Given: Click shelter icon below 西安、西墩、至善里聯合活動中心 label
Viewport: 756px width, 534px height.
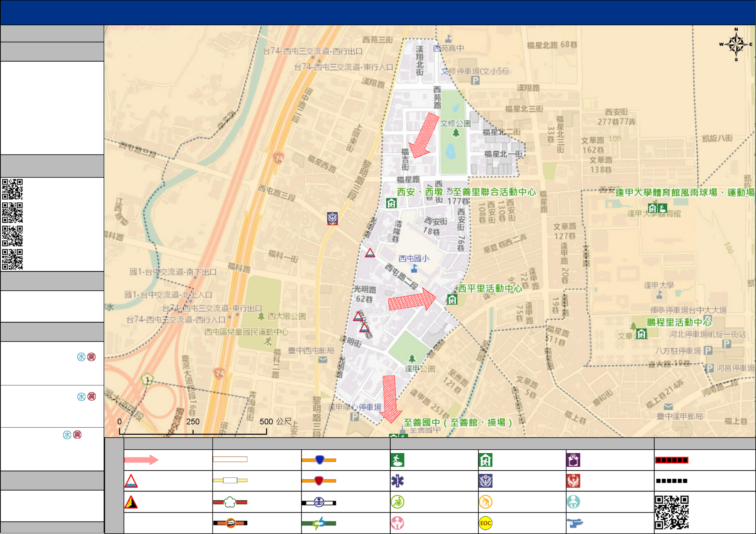Looking at the screenshot, I should 391,203.
